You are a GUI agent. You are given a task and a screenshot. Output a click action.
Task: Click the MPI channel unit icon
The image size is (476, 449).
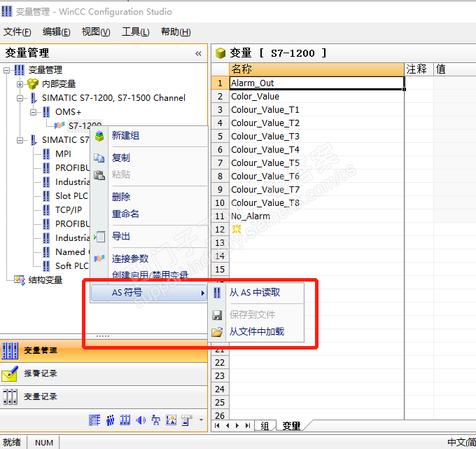pyautogui.click(x=46, y=154)
